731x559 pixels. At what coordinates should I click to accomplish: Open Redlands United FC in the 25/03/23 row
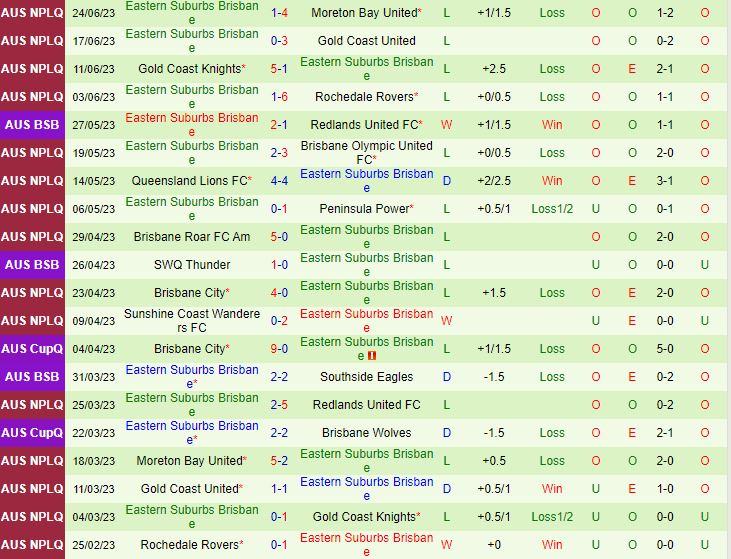366,405
